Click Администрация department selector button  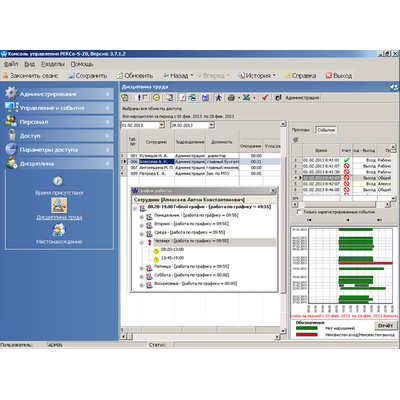298,98
